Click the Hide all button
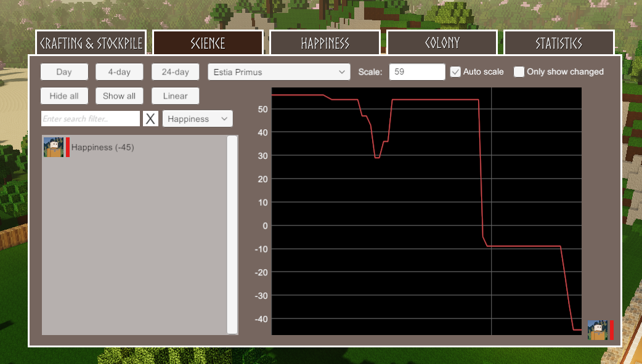The height and width of the screenshot is (364, 642). [64, 96]
